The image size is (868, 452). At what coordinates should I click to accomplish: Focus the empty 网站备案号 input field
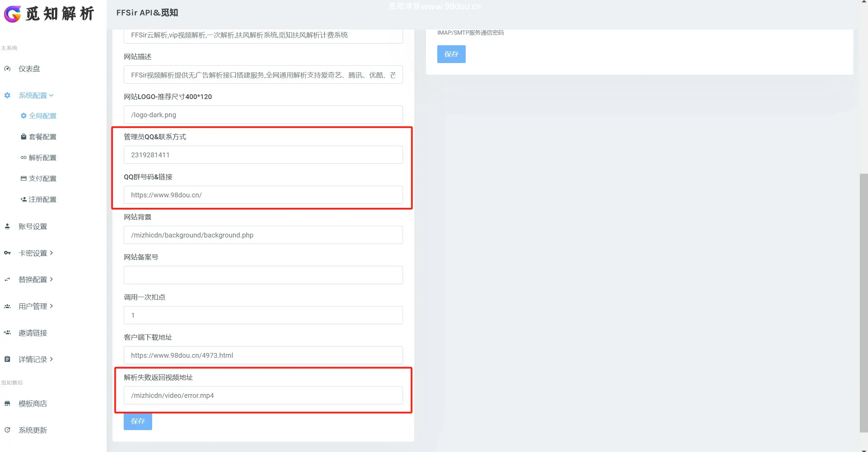click(x=263, y=275)
